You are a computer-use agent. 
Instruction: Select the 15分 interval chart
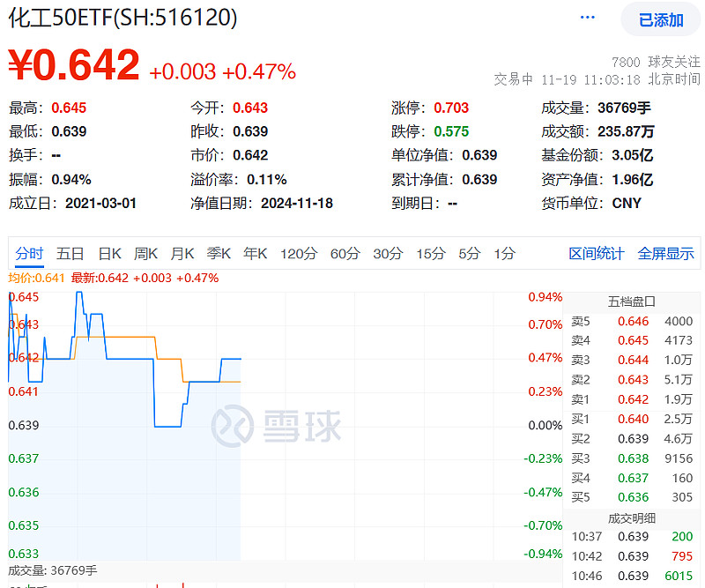point(429,253)
